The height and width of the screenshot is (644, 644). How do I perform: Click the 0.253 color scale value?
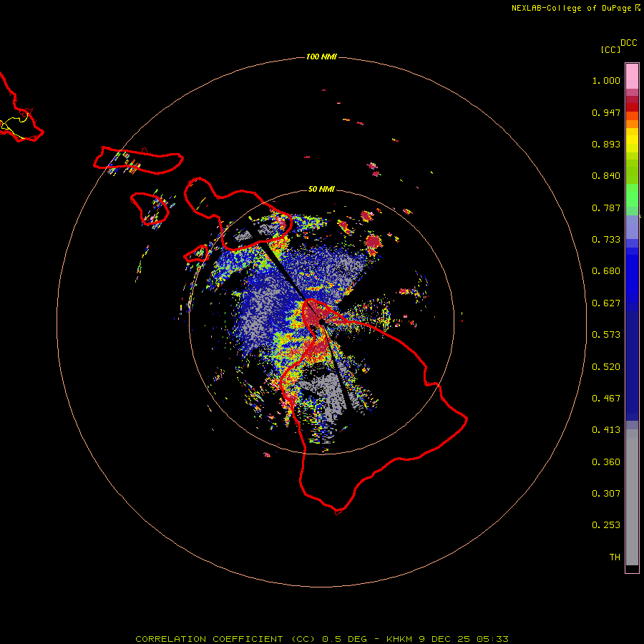tap(606, 525)
